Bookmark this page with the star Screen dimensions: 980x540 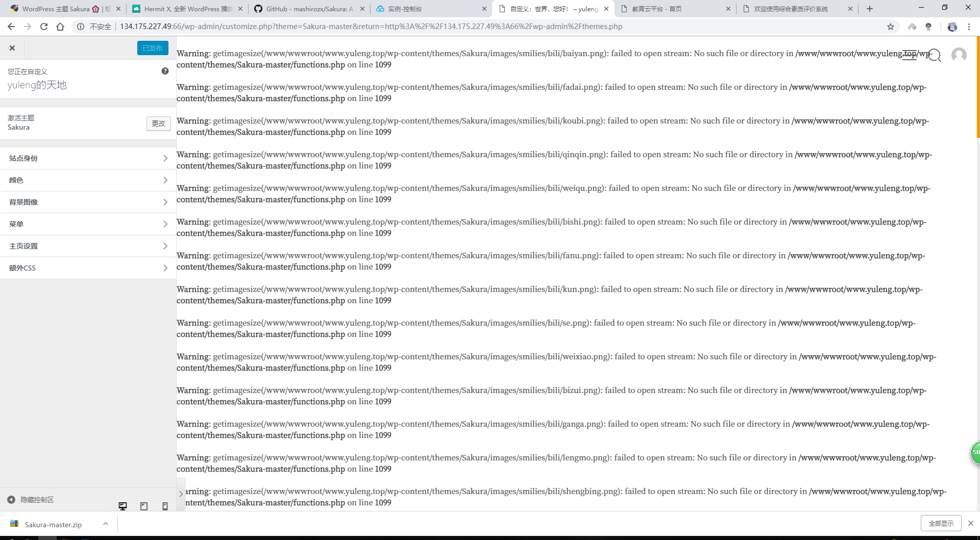click(x=891, y=27)
